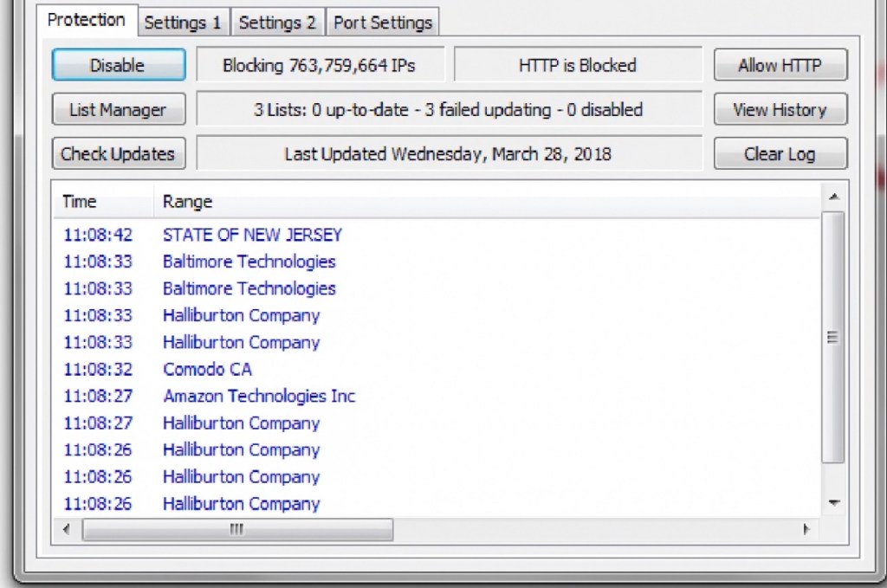
Task: Go to the Port Settings tab
Action: click(x=383, y=23)
